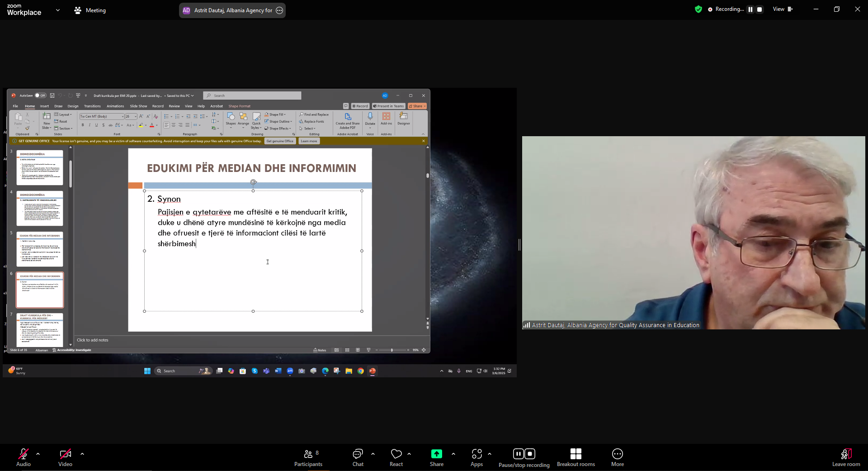Open the PowerPoint File menu

point(15,106)
